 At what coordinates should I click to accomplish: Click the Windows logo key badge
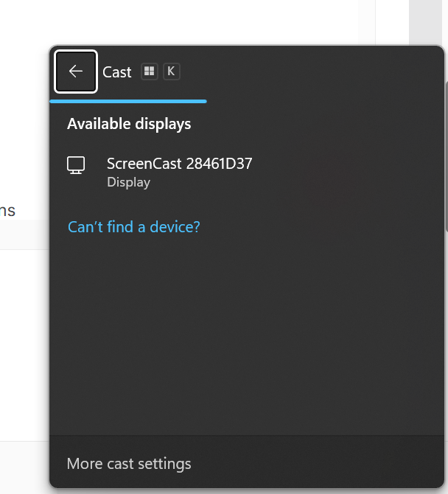(x=150, y=72)
